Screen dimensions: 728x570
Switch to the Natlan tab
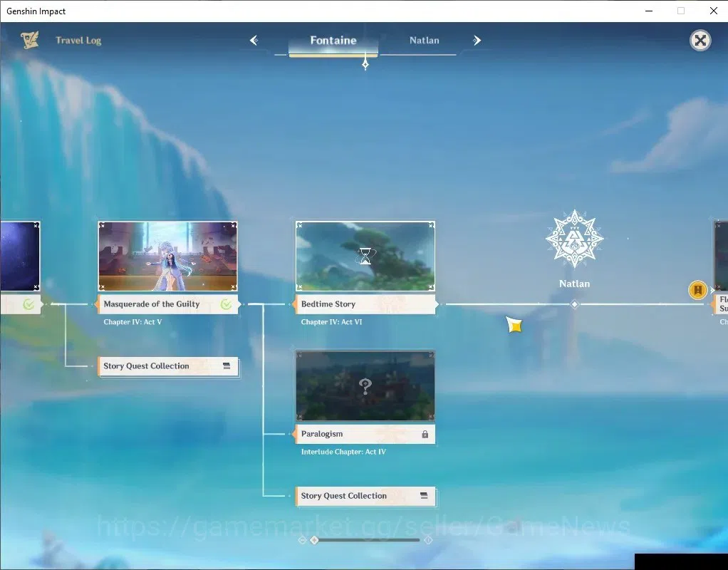pos(424,41)
